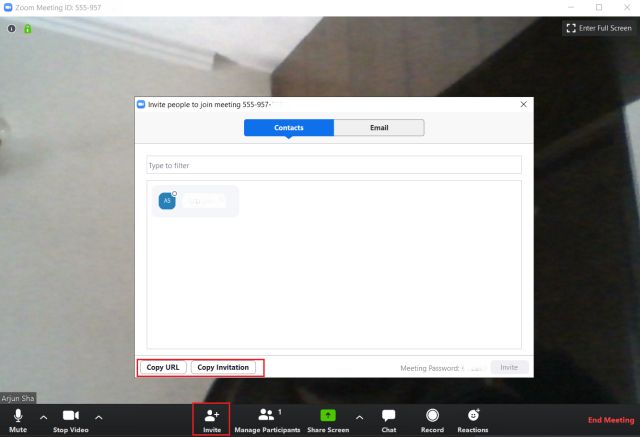Open Reactions menu
Image resolution: width=640 pixels, height=437 pixels.
coord(473,421)
